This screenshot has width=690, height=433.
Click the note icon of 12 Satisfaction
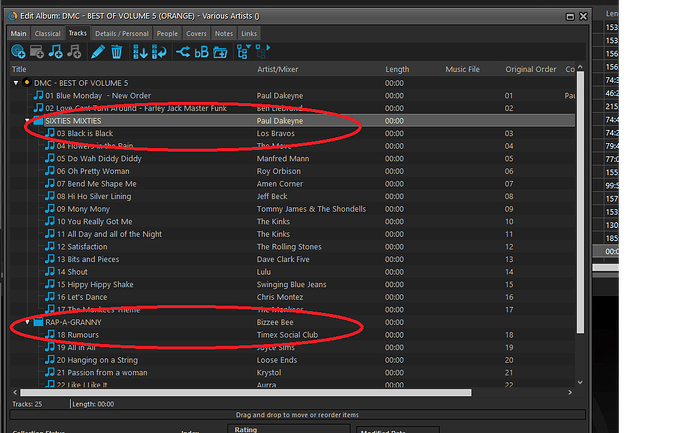[50, 246]
